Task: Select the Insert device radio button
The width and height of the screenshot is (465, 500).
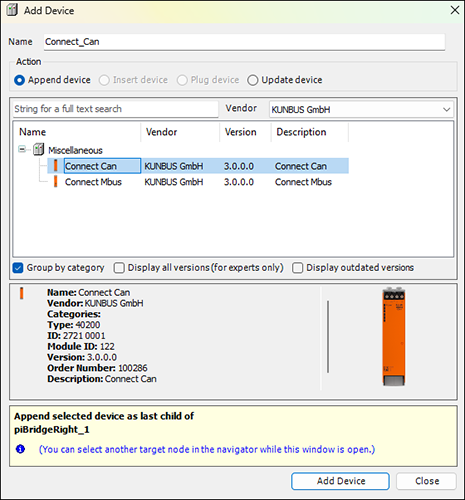Action: tap(104, 80)
